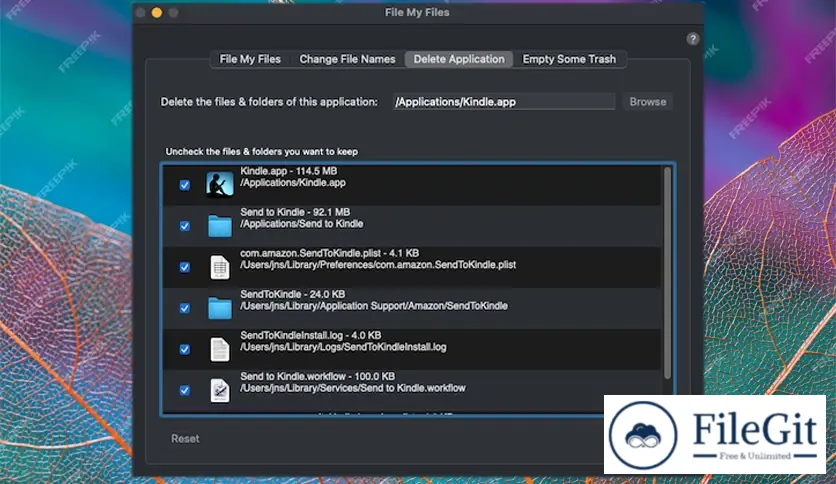Select the row text Kindle.app - 114.5 MB
This screenshot has width=836, height=484.
pos(288,171)
